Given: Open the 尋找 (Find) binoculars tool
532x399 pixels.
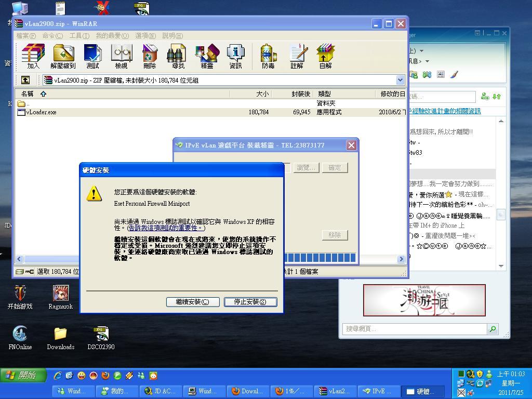Looking at the screenshot, I should coord(178,56).
